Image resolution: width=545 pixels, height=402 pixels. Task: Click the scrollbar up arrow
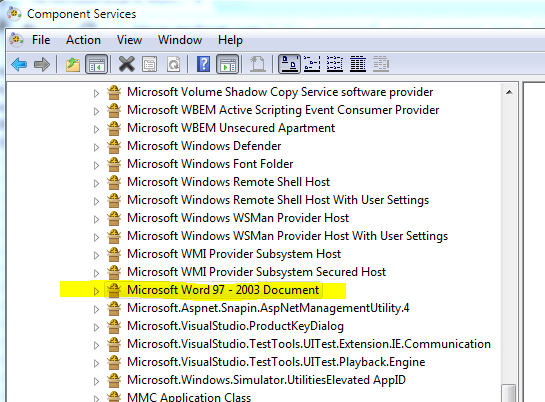(509, 92)
